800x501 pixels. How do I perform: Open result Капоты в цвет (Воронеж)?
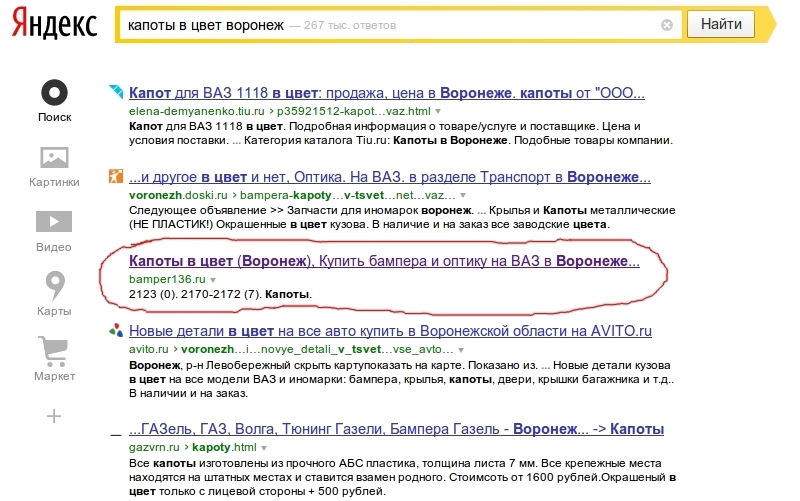click(x=384, y=261)
